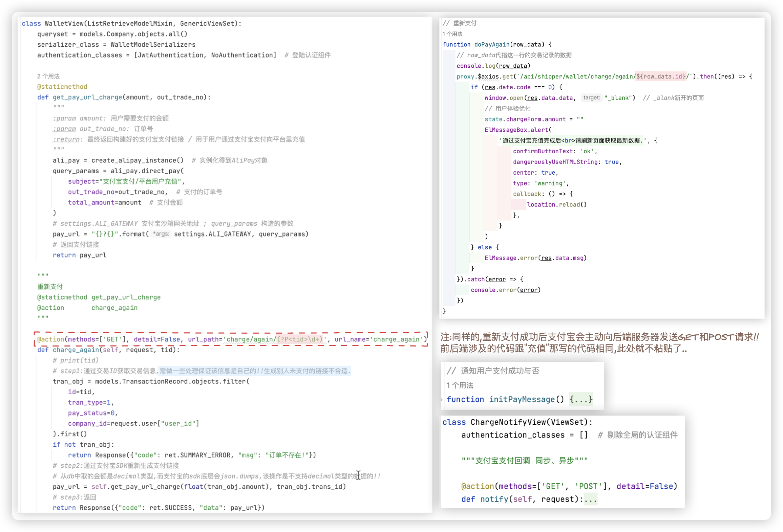Click the location.reload() call
Image resolution: width=783 pixels, height=532 pixels.
pyautogui.click(x=556, y=204)
